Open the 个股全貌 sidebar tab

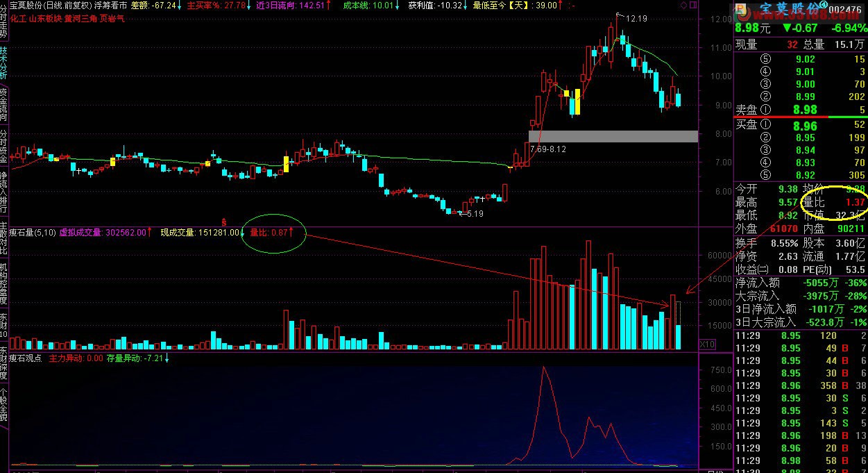pyautogui.click(x=3, y=406)
